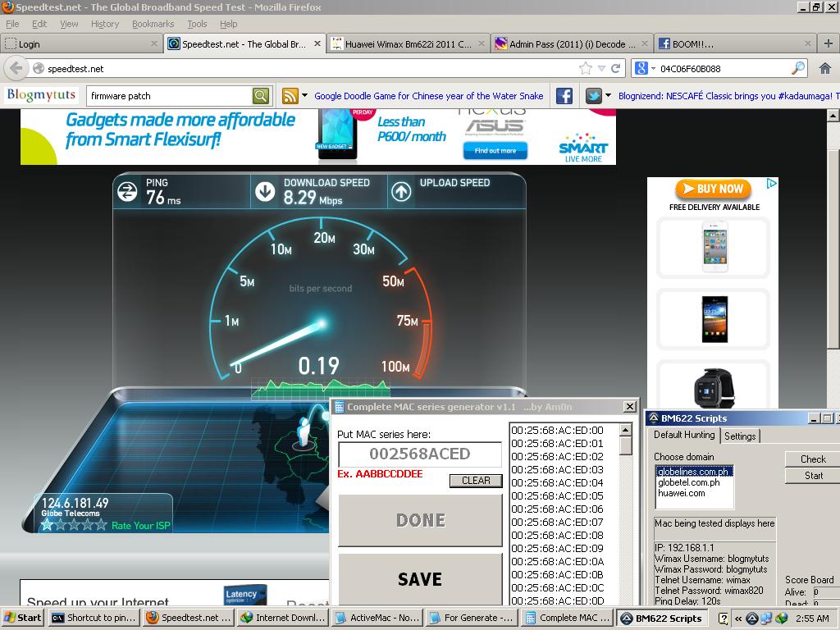The image size is (840, 630).
Task: Click the Check button in BM622 Scripts
Action: 813,459
